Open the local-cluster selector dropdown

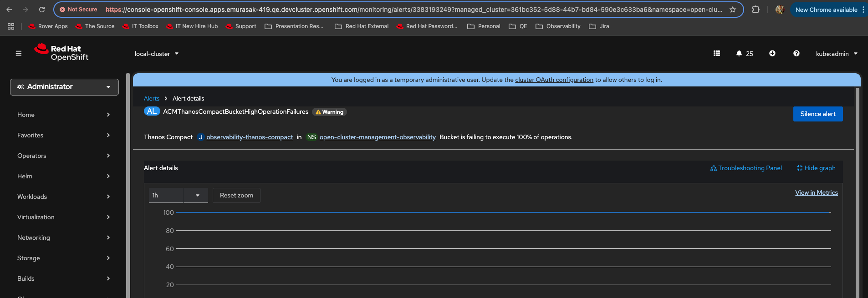pos(157,54)
